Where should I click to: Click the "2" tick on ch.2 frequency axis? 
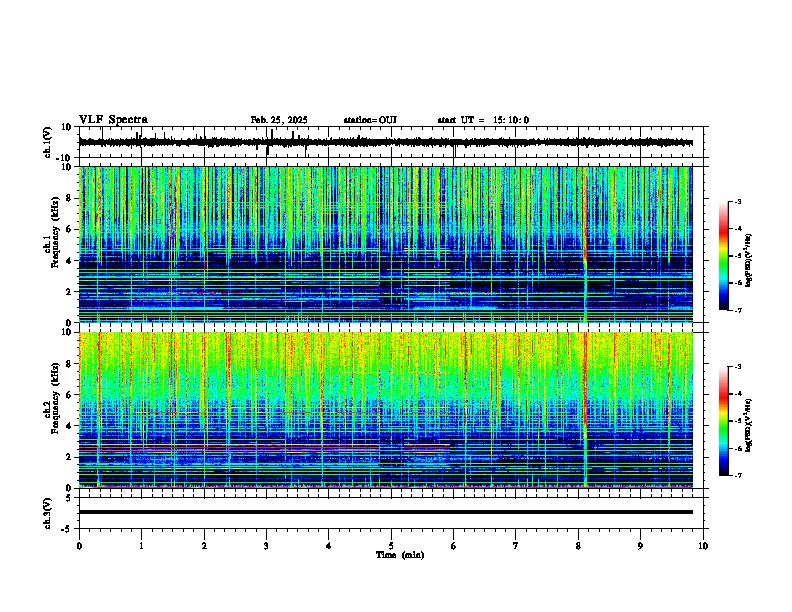pyautogui.click(x=70, y=457)
